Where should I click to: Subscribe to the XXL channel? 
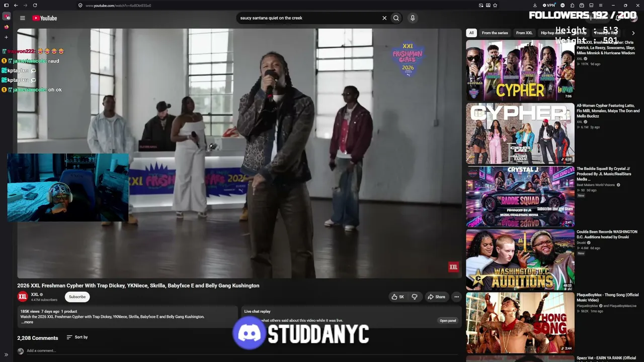coord(77,297)
